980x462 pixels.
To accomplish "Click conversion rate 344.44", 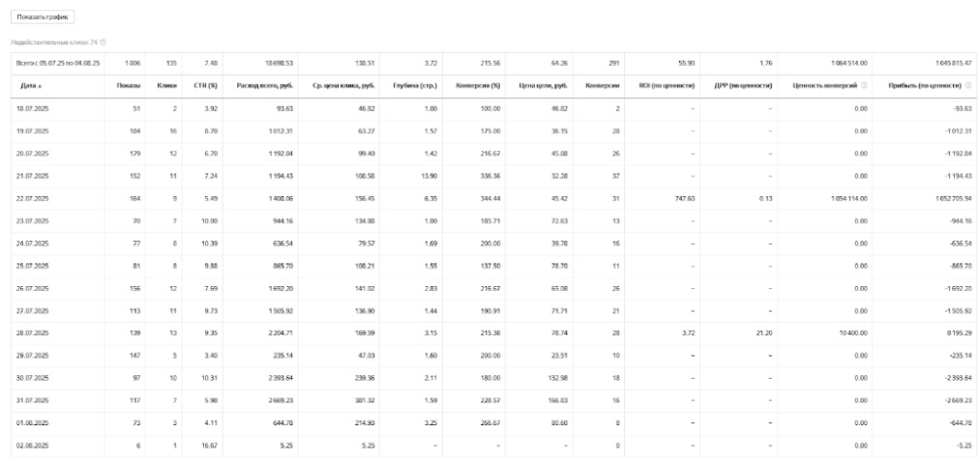I will [x=490, y=198].
